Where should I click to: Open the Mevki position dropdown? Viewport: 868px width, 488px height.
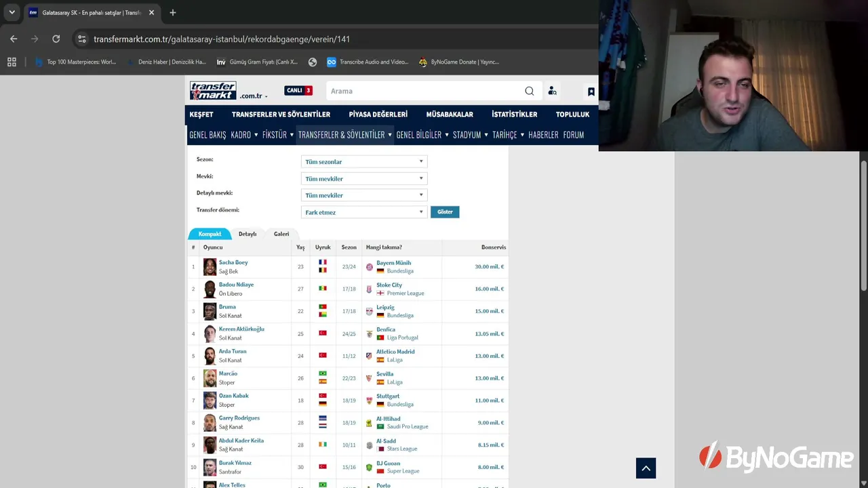coord(364,179)
